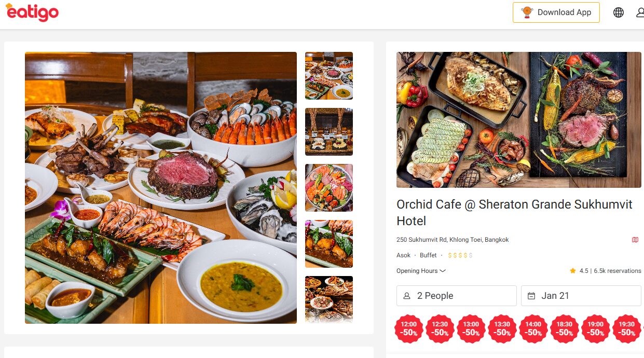Select the 12:00 -50% time slot
Viewport: 644px width, 358px height.
click(409, 329)
